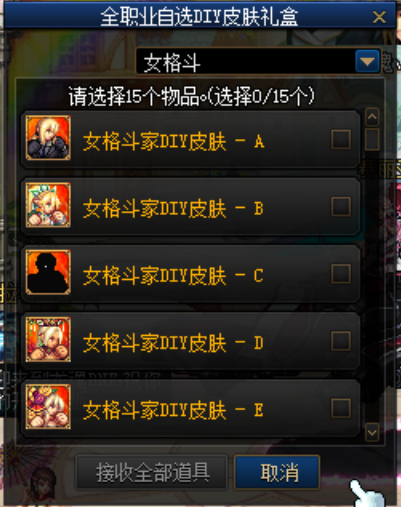This screenshot has width=401, height=507.
Task: Click the 女格斗家DIY皮肤 - E avatar icon
Action: 48,406
